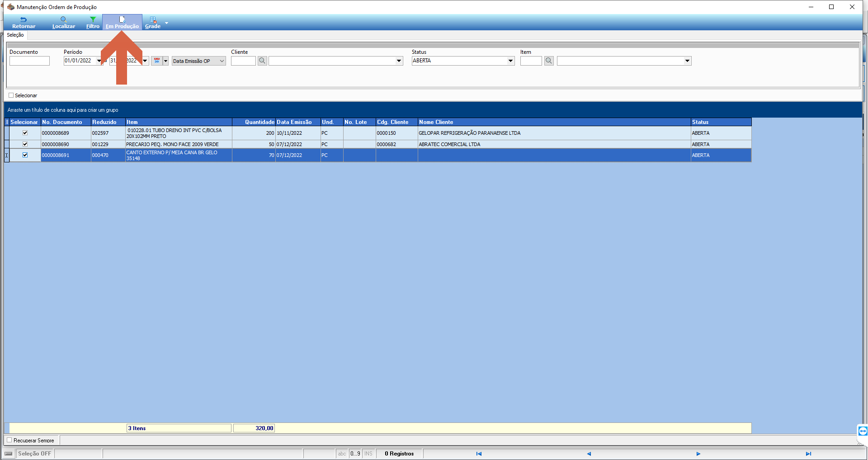868x460 pixels.
Task: Click the Cliente search magnifier icon
Action: [262, 61]
